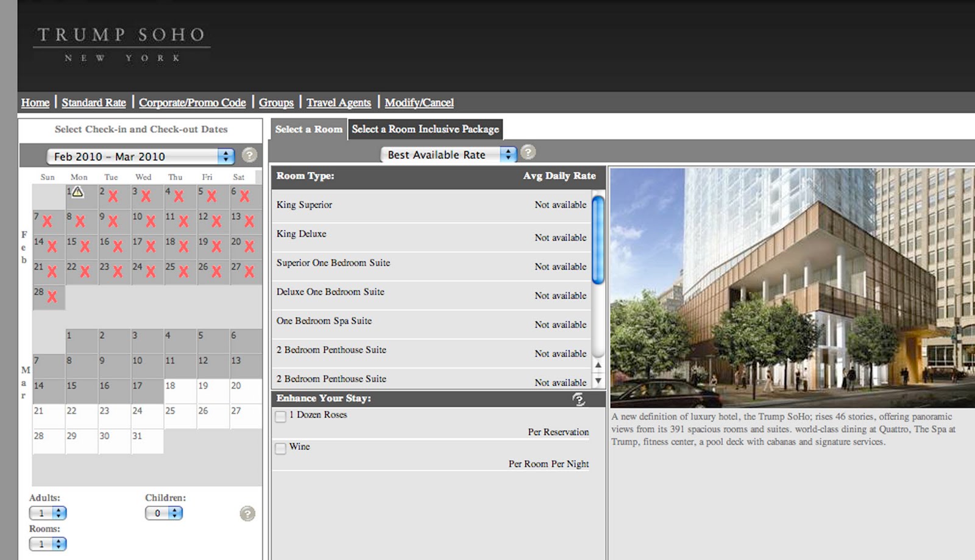Click the red X on February 28
The image size is (975, 560).
point(52,297)
